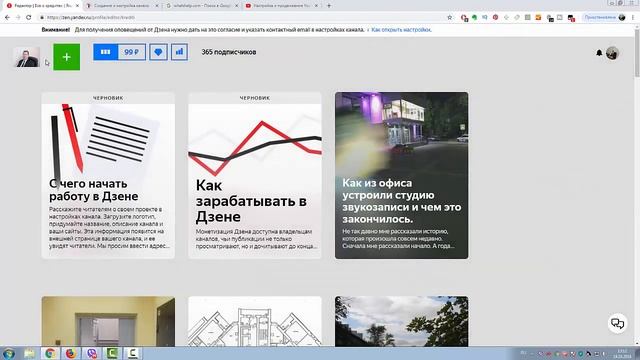
Task: Click the blue heart icon button
Action: 158,52
